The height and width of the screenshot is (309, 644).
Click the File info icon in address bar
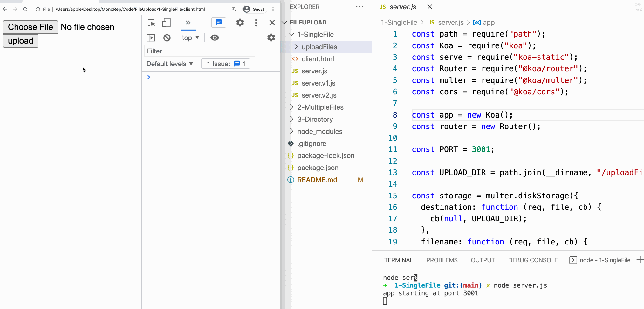click(38, 9)
